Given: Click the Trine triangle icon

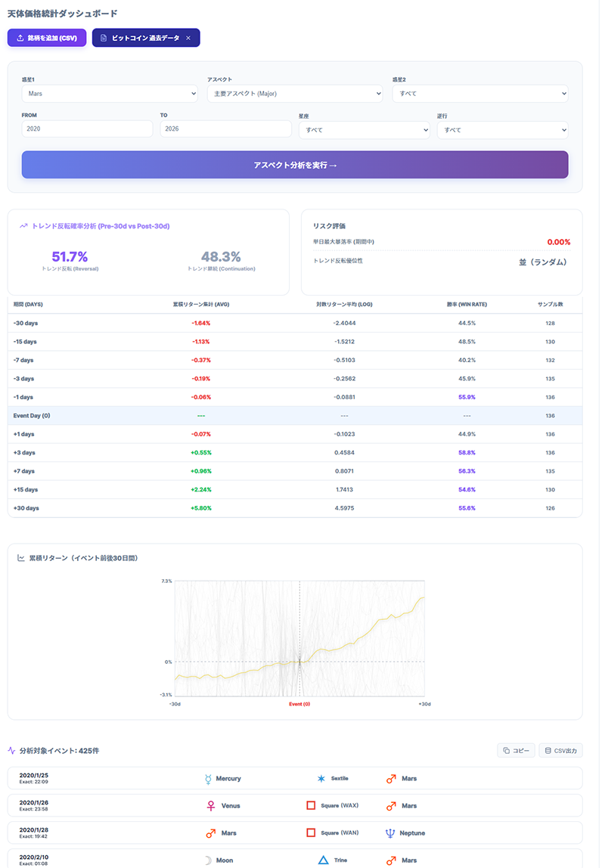Looking at the screenshot, I should click(323, 860).
